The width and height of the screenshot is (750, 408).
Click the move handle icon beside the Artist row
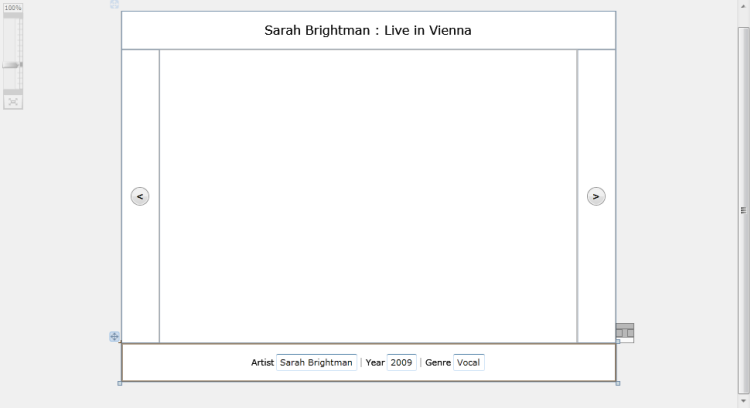tap(114, 337)
